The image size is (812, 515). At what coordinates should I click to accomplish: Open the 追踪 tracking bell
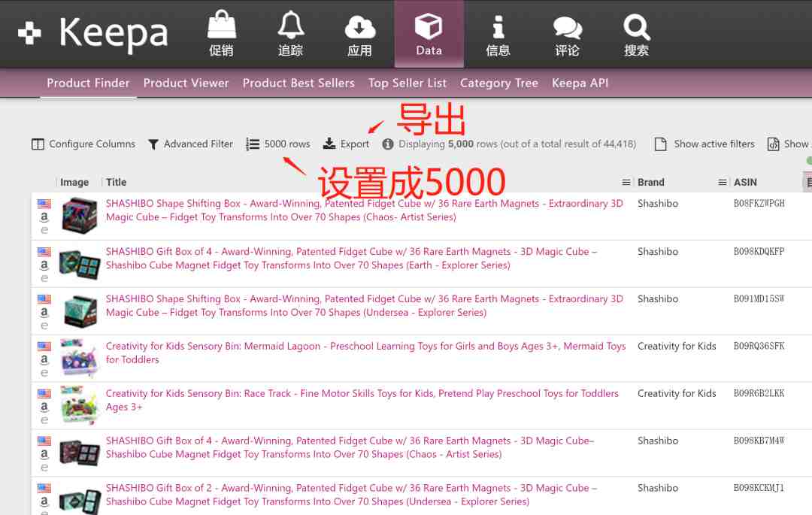(x=290, y=34)
